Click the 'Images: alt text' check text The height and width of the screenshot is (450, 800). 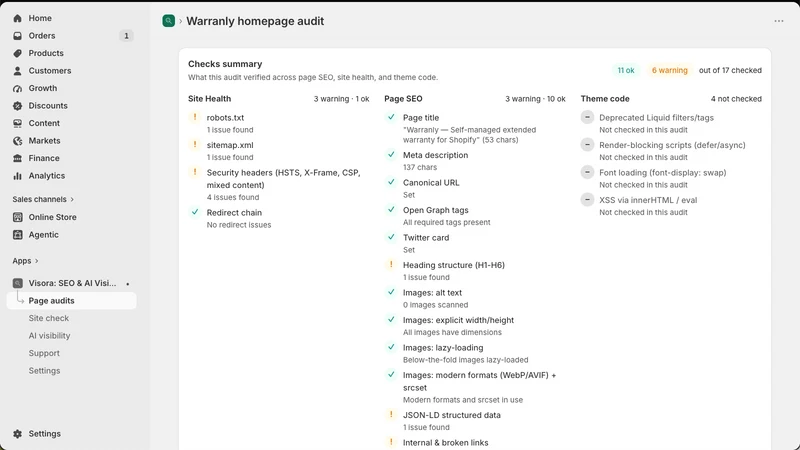point(432,293)
